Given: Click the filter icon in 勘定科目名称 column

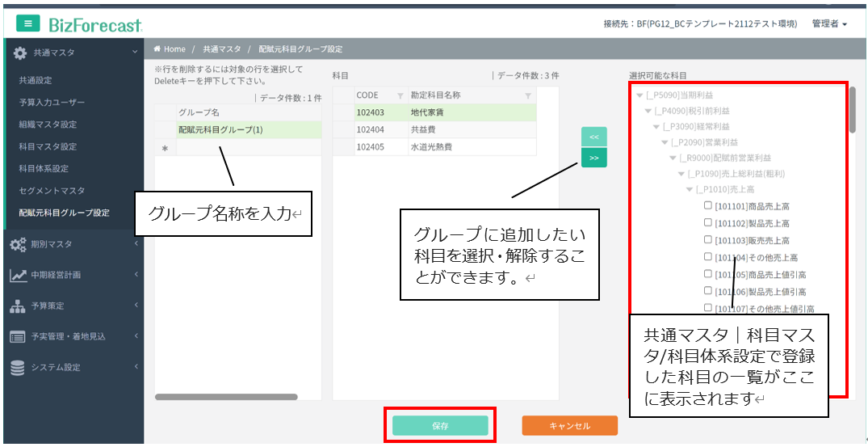Looking at the screenshot, I should click(527, 95).
